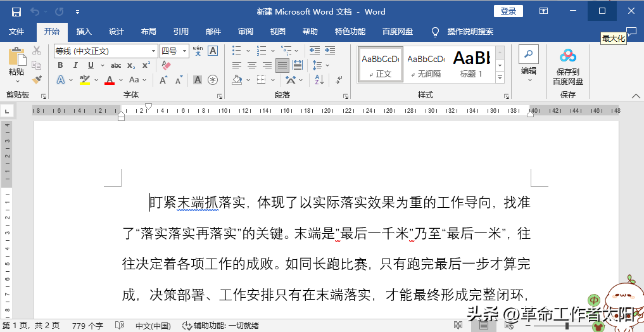This screenshot has height=332, width=644.
Task: Open the font name dropdown
Action: pos(154,51)
